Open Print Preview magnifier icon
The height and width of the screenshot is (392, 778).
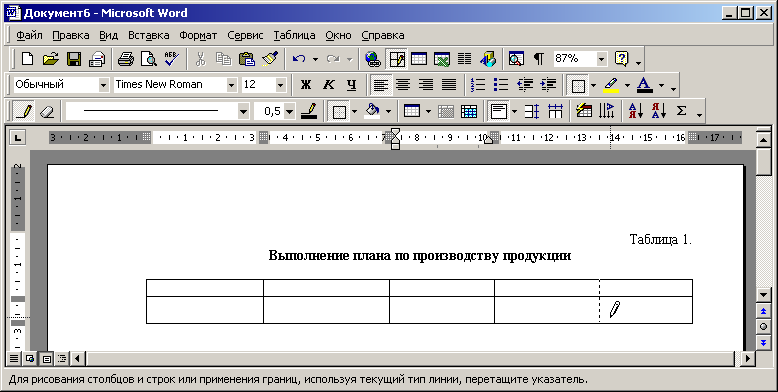[148, 60]
